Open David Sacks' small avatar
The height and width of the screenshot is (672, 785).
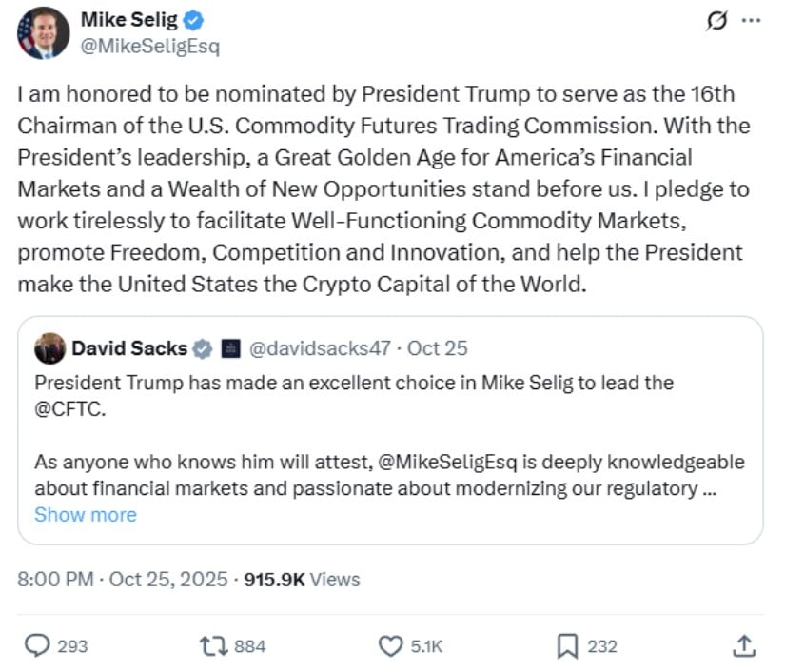[x=49, y=348]
